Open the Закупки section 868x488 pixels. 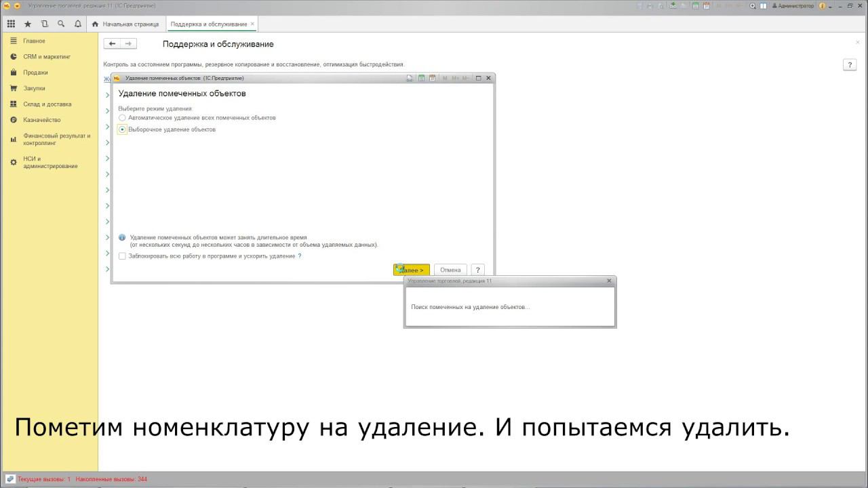[x=34, y=88]
